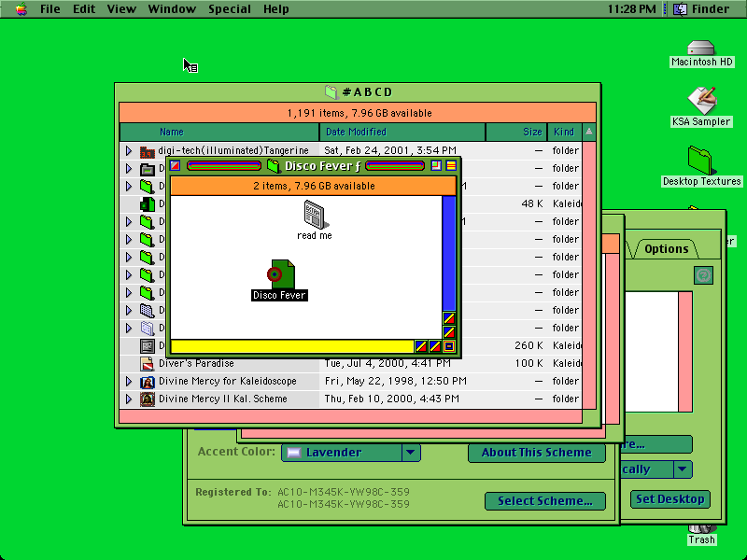Click the clock showing 11:28 PM
Image resolution: width=747 pixels, height=560 pixels.
(632, 8)
